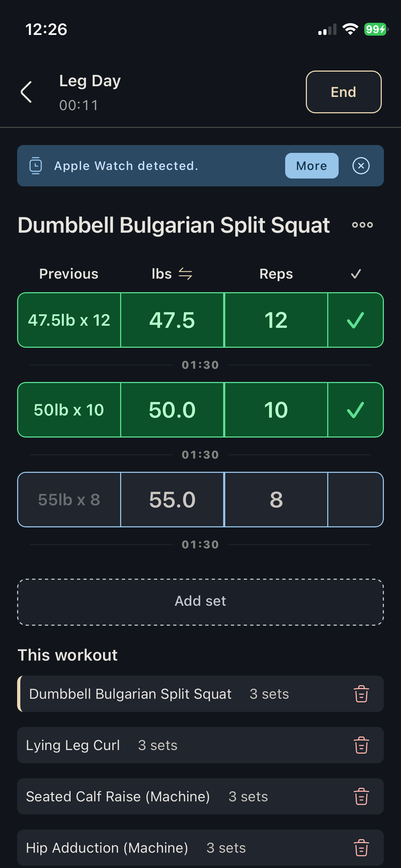Viewport: 401px width, 868px height.
Task: Tap the Reps column header
Action: click(276, 274)
